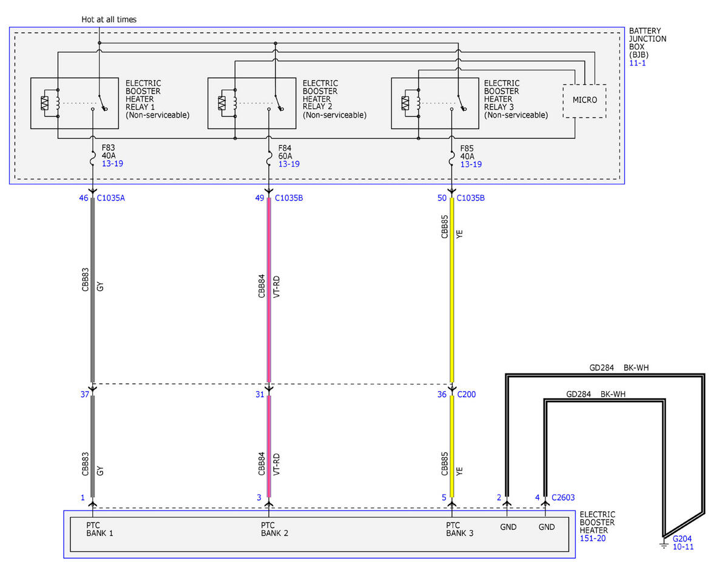Select pin 1 above PTC Bank 1
The width and height of the screenshot is (728, 562).
point(83,498)
